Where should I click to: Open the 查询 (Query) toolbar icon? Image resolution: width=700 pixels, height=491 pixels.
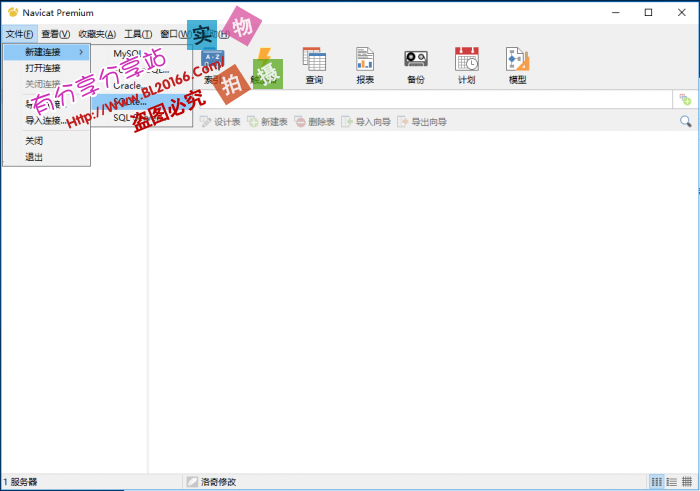[x=314, y=66]
